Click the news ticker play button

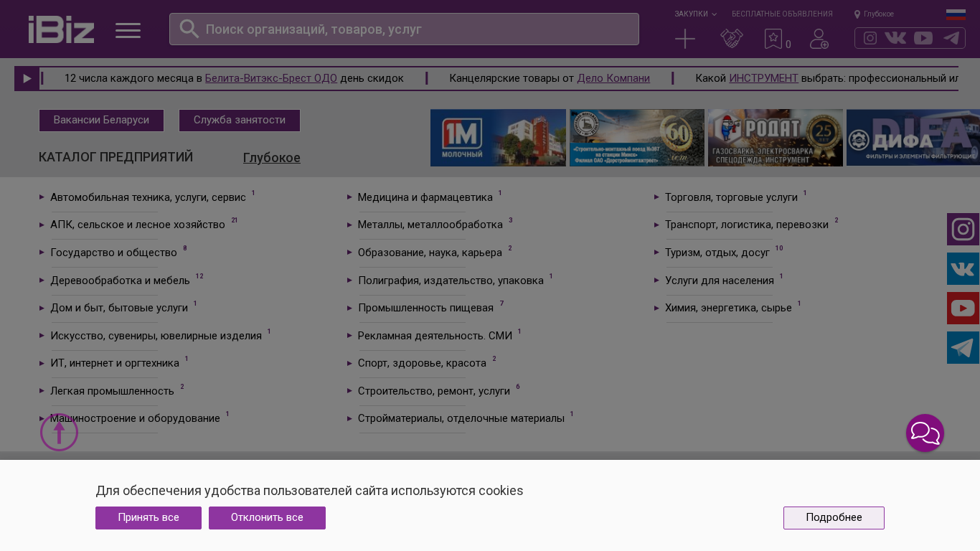click(x=27, y=79)
